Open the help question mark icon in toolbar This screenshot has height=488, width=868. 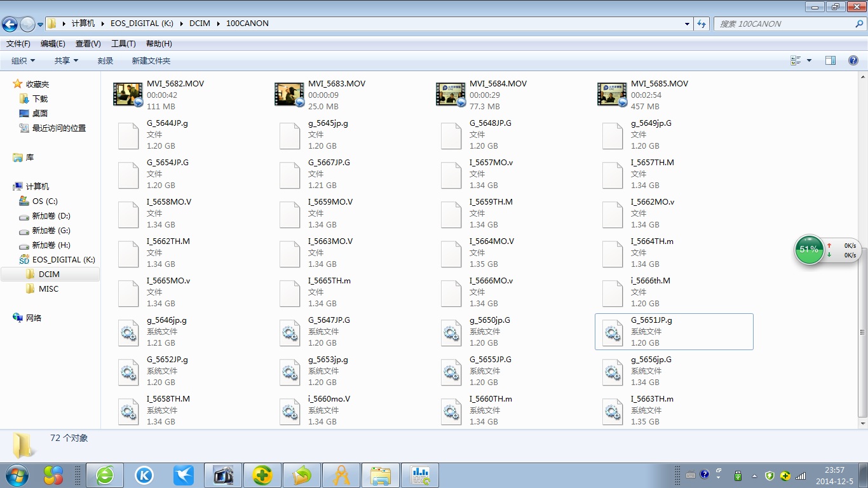[853, 60]
